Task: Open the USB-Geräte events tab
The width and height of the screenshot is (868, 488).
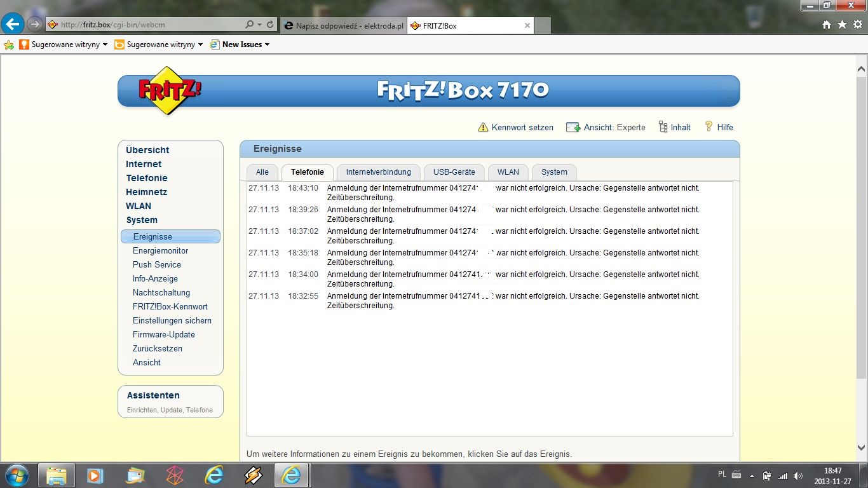Action: pyautogui.click(x=454, y=172)
